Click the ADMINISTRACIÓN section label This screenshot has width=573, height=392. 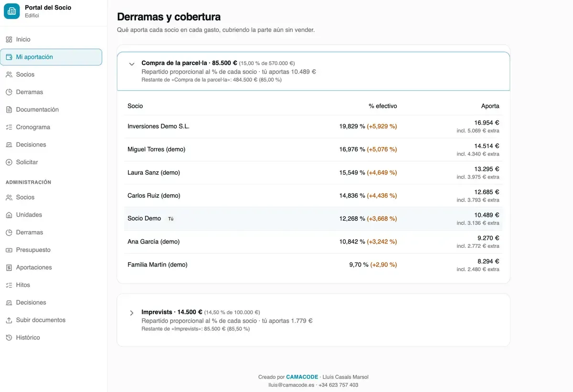[28, 182]
